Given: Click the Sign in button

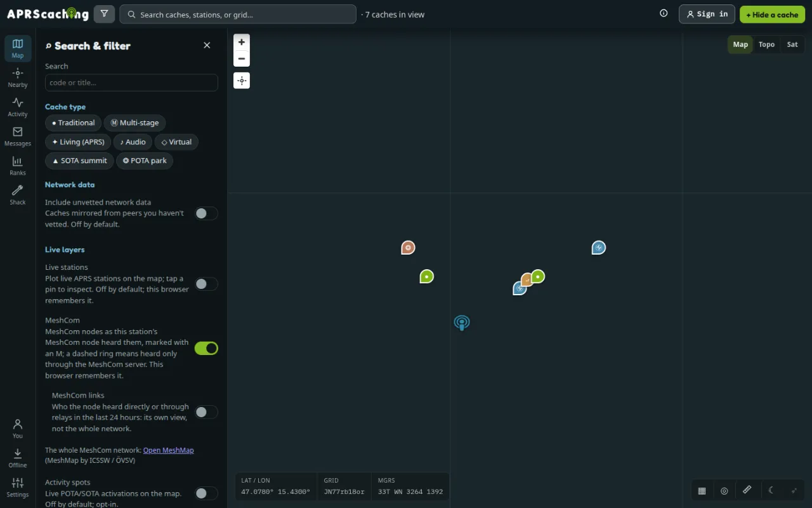Looking at the screenshot, I should tap(707, 14).
